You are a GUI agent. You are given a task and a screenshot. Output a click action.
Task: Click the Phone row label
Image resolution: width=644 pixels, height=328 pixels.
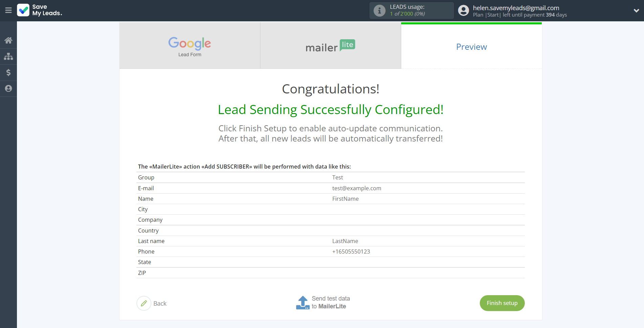146,252
